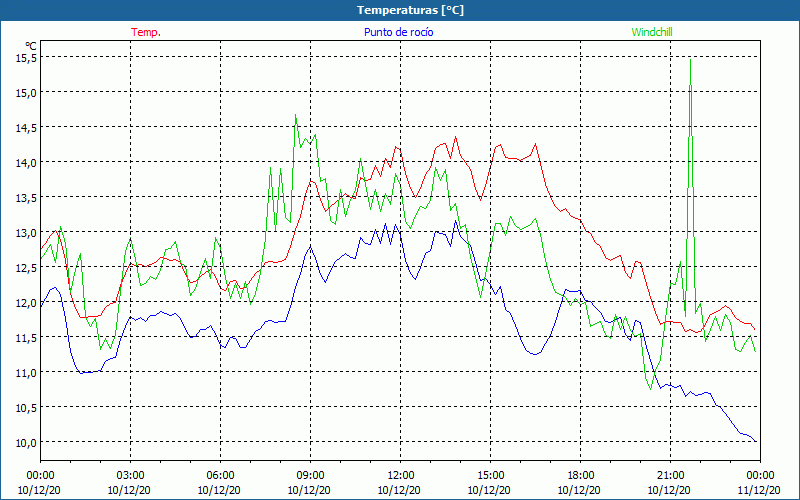Click the 'Temperaturas [°C]' chart title

(x=410, y=10)
